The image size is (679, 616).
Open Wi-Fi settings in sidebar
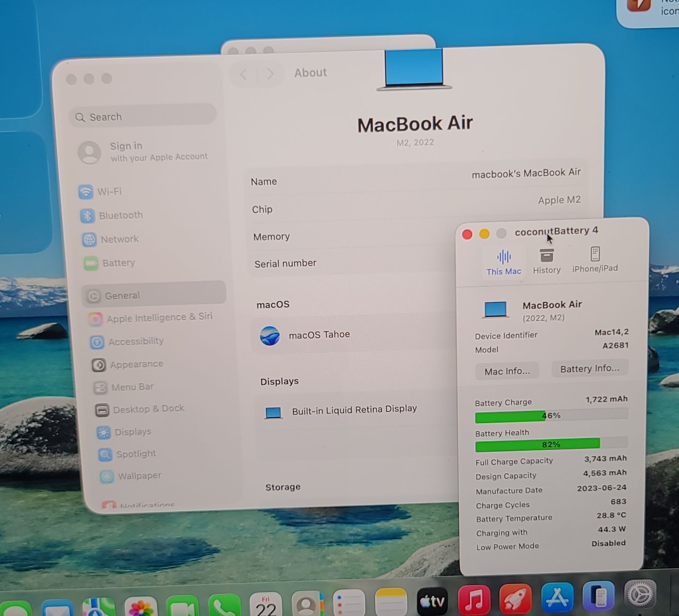coord(101,191)
